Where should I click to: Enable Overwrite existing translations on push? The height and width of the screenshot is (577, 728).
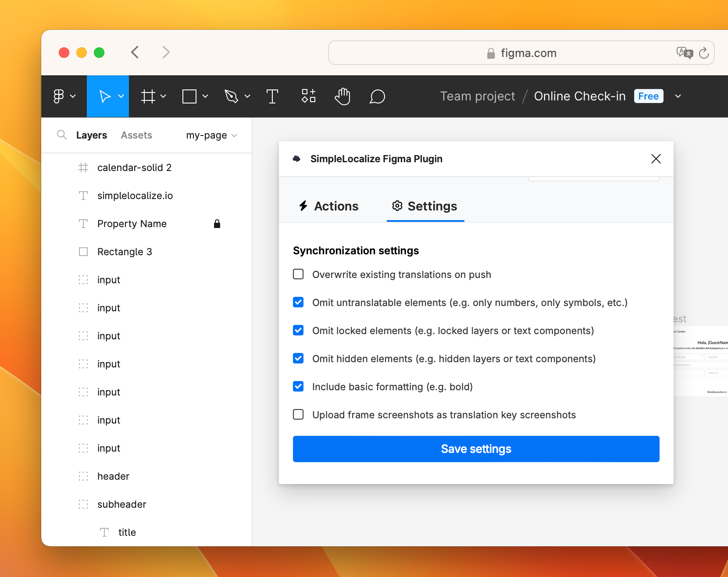point(298,274)
